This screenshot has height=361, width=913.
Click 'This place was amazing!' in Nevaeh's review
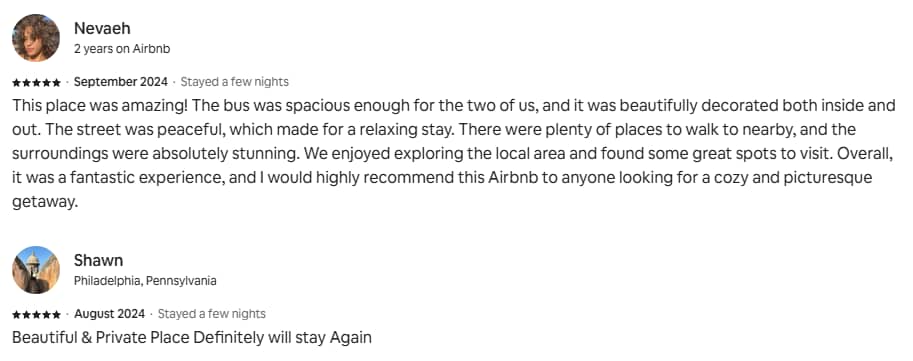point(98,105)
